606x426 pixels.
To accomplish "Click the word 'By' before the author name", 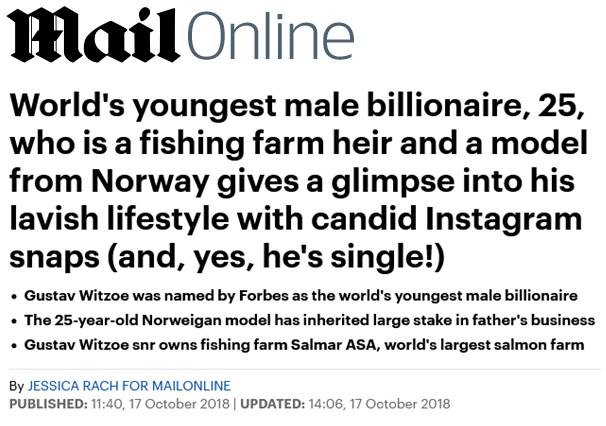I will point(16,386).
